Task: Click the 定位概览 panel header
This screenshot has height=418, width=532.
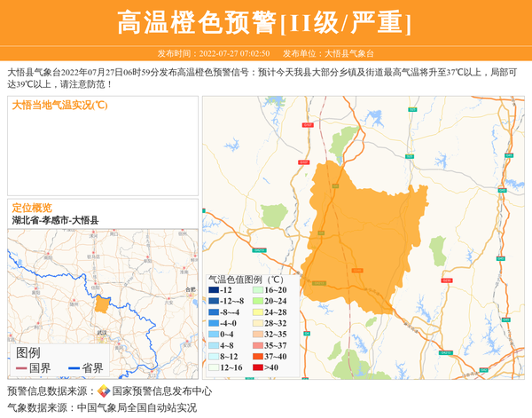Action: [32, 208]
